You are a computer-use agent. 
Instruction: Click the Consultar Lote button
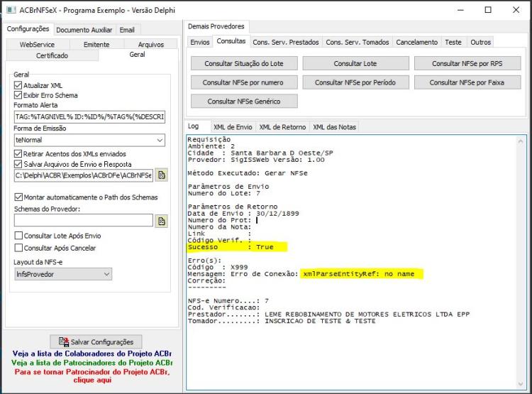tap(355, 63)
